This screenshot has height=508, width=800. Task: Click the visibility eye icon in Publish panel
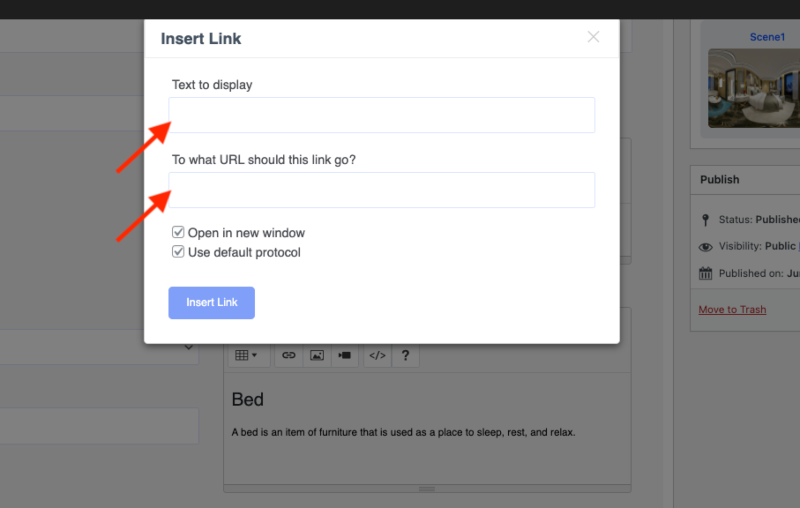(x=706, y=247)
